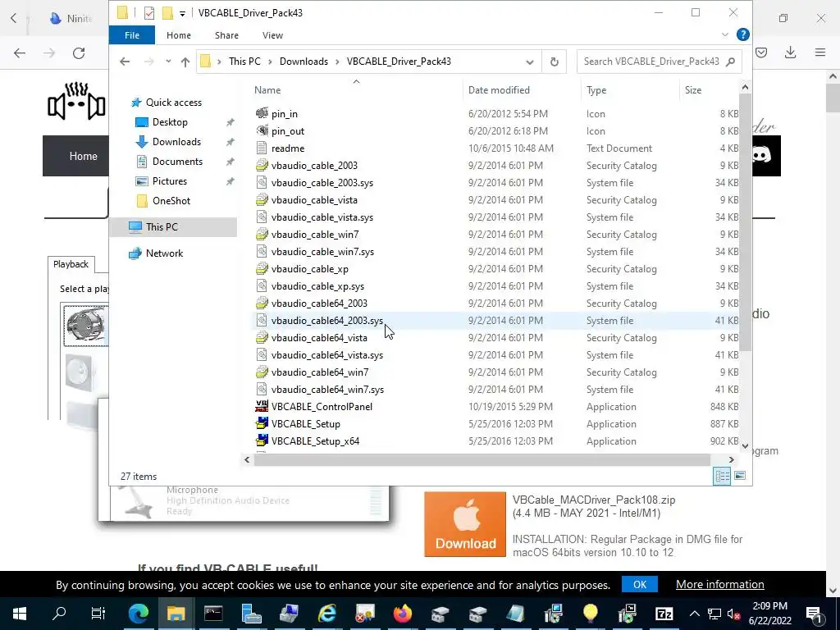Open Microsoft Edge from taskbar
840x630 pixels.
pos(139,614)
